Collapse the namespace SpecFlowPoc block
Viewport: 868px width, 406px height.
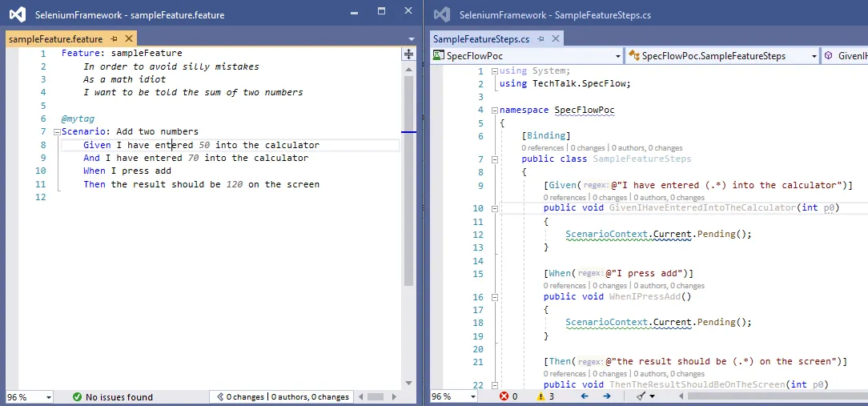(x=494, y=110)
